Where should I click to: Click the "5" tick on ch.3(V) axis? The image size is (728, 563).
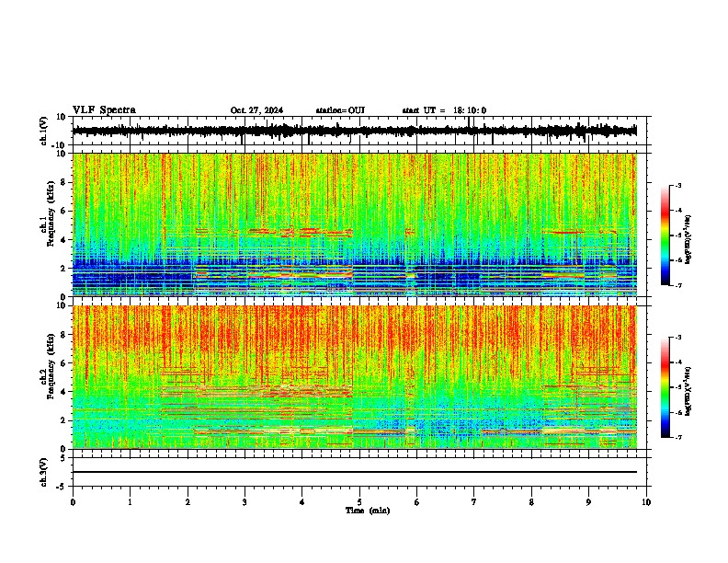pyautogui.click(x=63, y=457)
